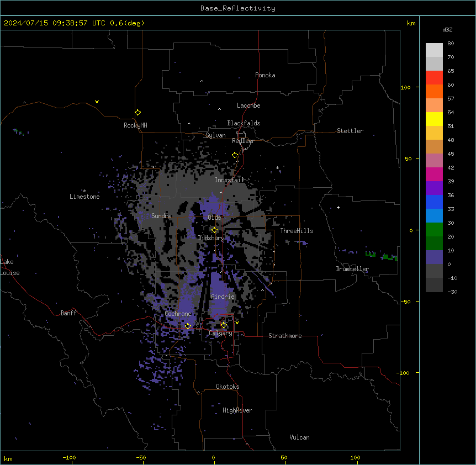The height and width of the screenshot is (465, 476).
Task: Click the Lacombe city label
Action: click(248, 105)
